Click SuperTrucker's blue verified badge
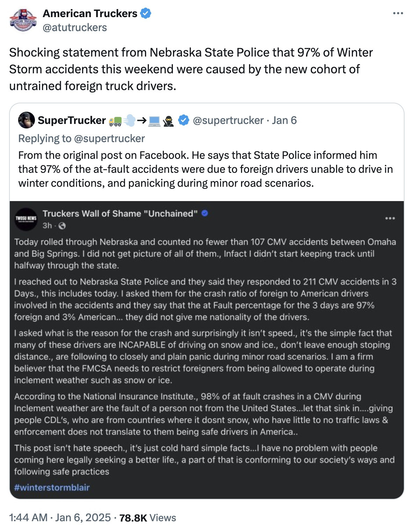Image resolution: width=415 pixels, height=532 pixels. [184, 120]
